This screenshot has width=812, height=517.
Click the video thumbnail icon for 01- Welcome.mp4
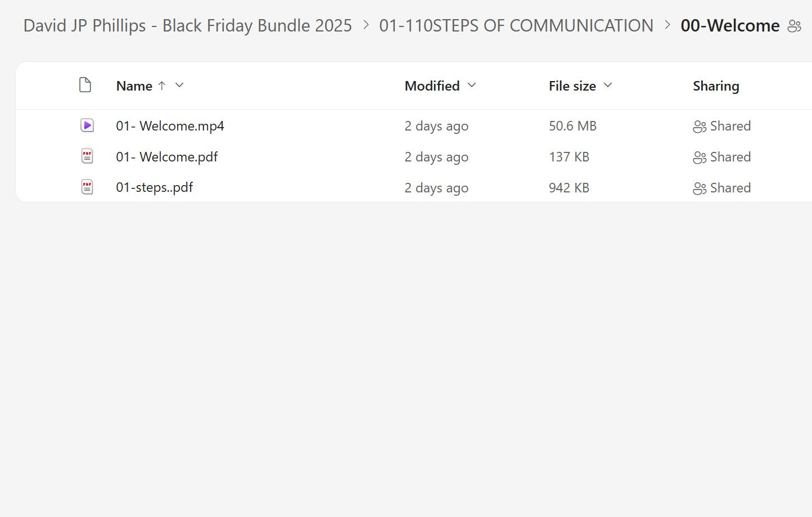pos(87,125)
